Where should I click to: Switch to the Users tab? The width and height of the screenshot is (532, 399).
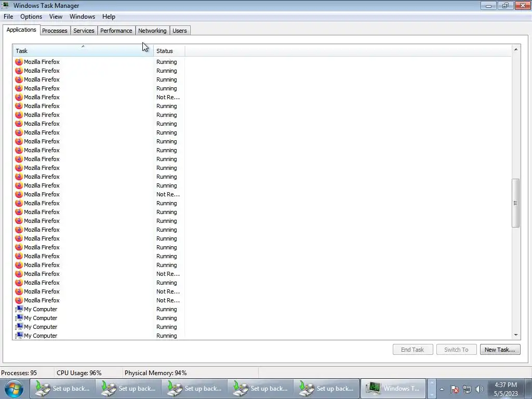click(179, 31)
